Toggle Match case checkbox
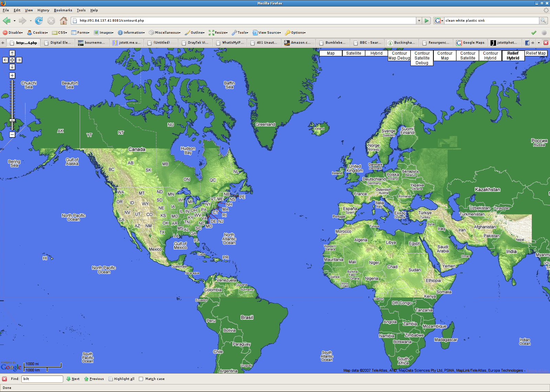This screenshot has width=550, height=392. 141,379
